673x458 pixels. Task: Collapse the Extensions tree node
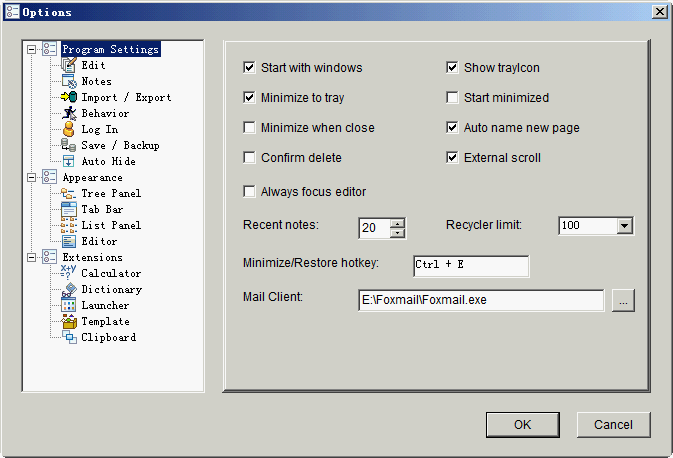pyautogui.click(x=33, y=257)
